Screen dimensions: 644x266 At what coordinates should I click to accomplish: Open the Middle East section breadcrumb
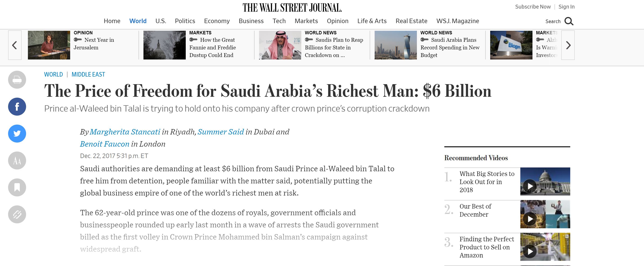88,74
